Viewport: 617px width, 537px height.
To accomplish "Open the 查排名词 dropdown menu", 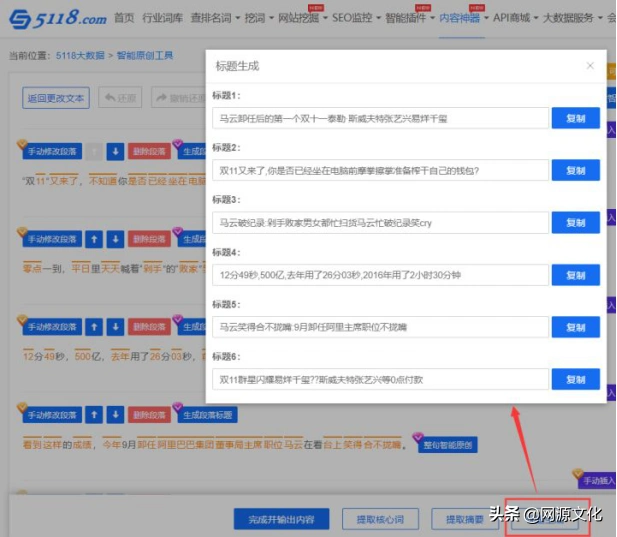I will click(215, 18).
